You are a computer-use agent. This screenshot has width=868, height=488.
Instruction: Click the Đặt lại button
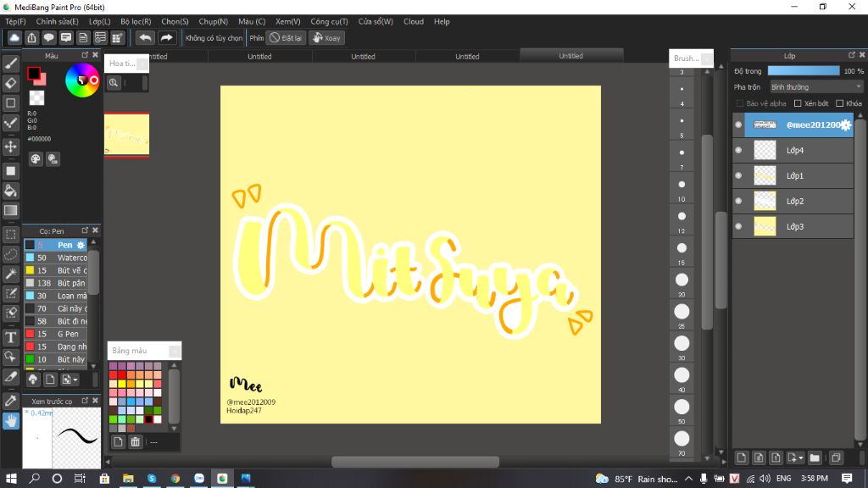click(286, 37)
